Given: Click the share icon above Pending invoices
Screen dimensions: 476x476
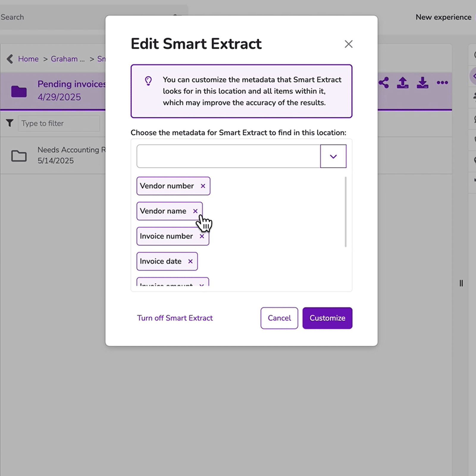Looking at the screenshot, I should (x=384, y=83).
